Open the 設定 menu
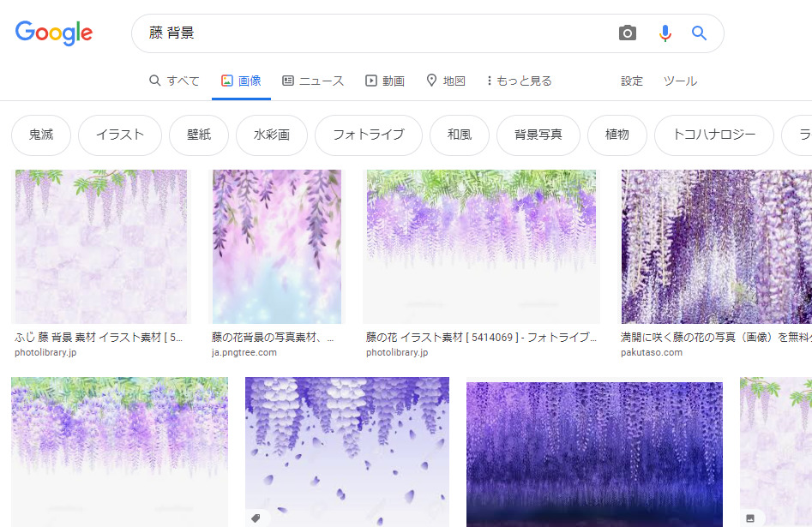The width and height of the screenshot is (812, 527). pos(632,81)
